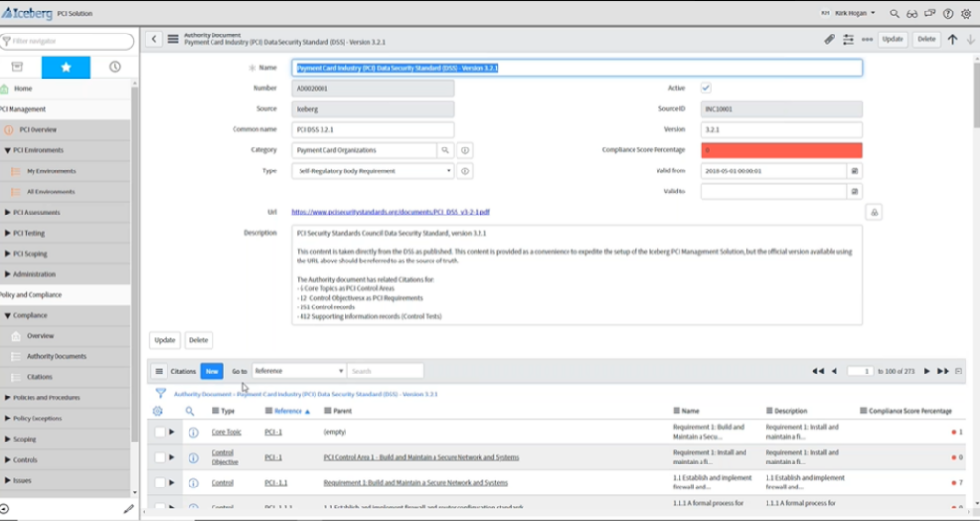Toggle the Citations list filter funnel icon
Image resolution: width=980 pixels, height=521 pixels.
(x=161, y=394)
